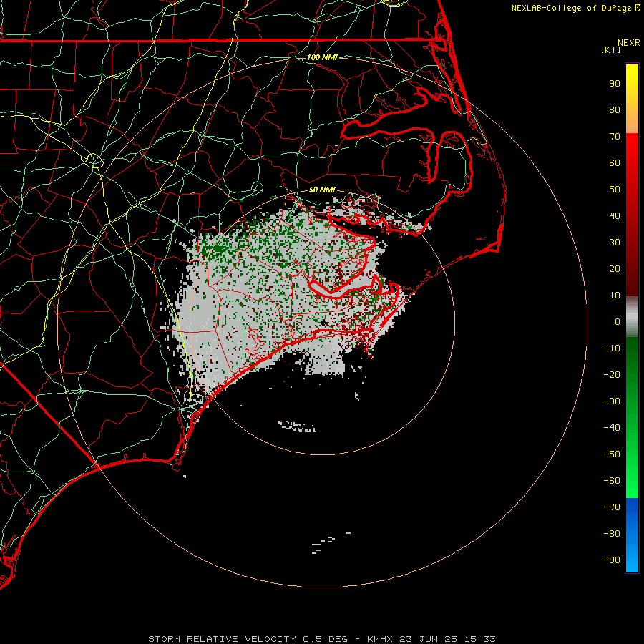Pick the blue segment of color scale

tap(632, 535)
